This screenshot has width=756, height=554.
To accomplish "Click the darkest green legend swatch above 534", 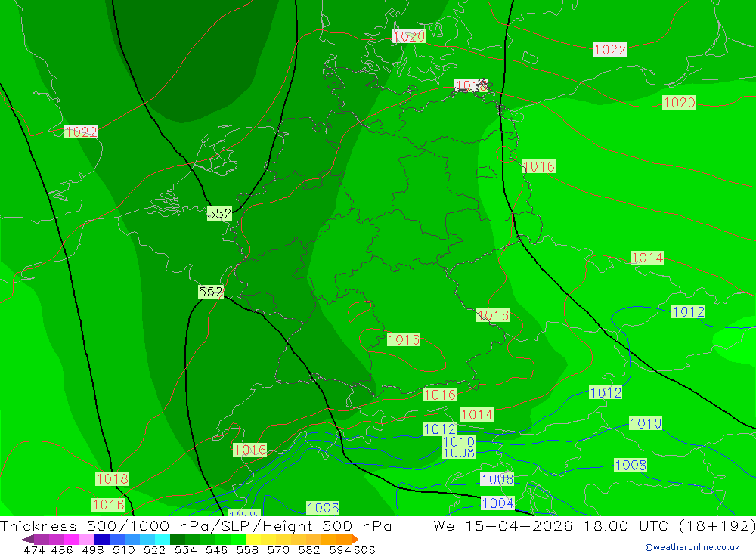I will (x=178, y=539).
